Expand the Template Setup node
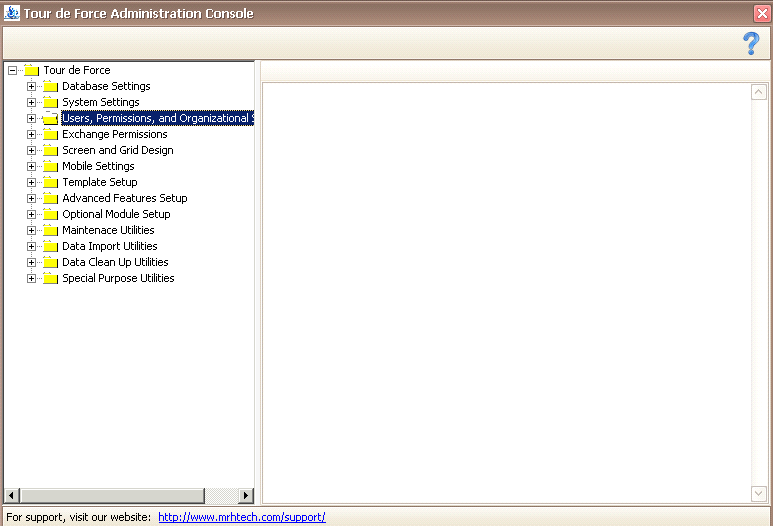This screenshot has height=526, width=773. 31,182
